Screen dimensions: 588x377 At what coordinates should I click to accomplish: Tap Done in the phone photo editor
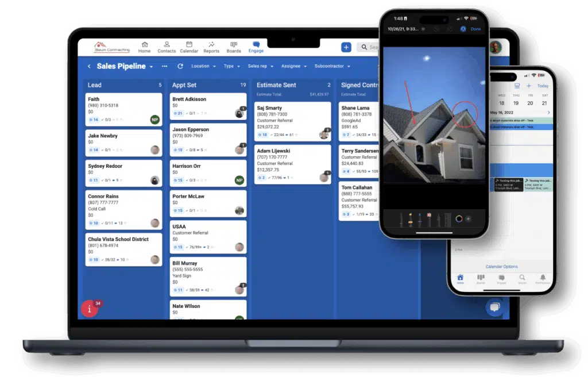click(475, 29)
